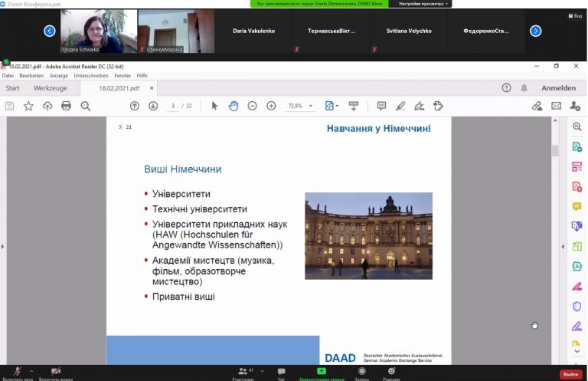Image resolution: width=588 pixels, height=381 pixels.
Task: Click the red leave meeting button
Action: coord(570,374)
